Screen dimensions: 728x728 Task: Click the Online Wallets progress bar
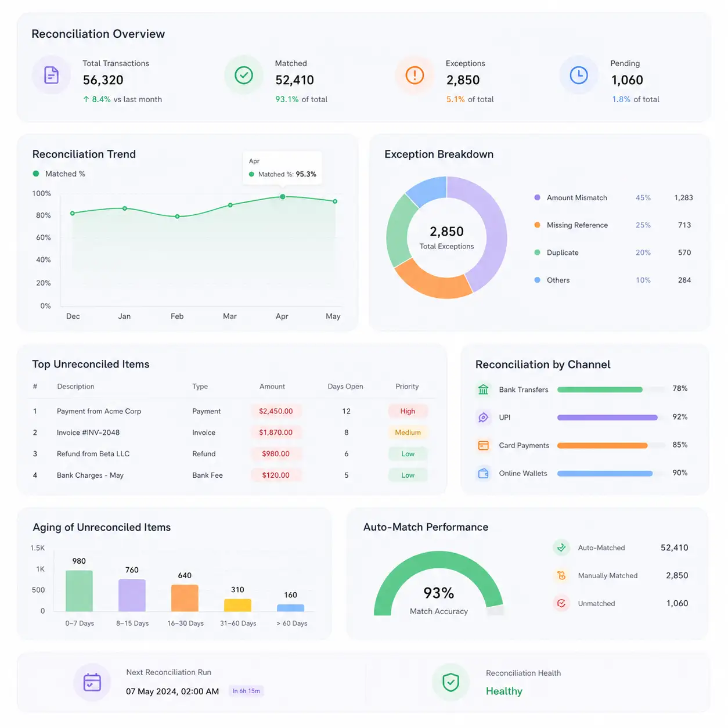(x=611, y=473)
